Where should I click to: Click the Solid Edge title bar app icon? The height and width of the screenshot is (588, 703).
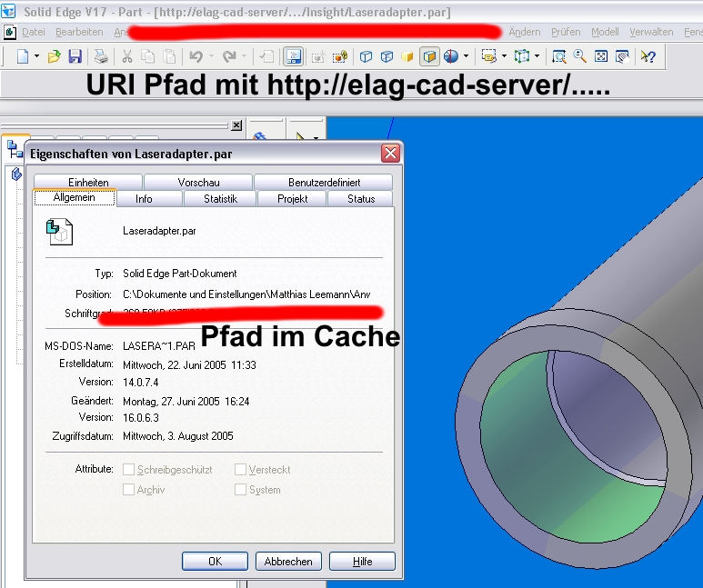pyautogui.click(x=8, y=11)
